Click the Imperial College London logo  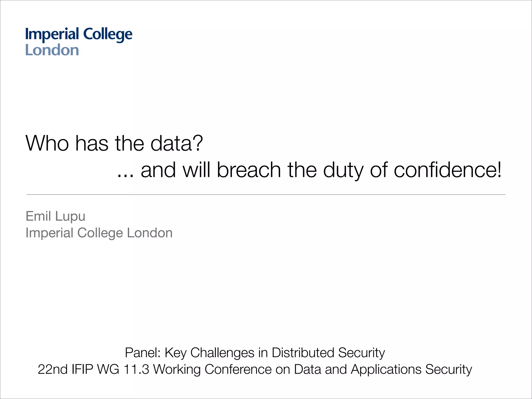point(79,42)
